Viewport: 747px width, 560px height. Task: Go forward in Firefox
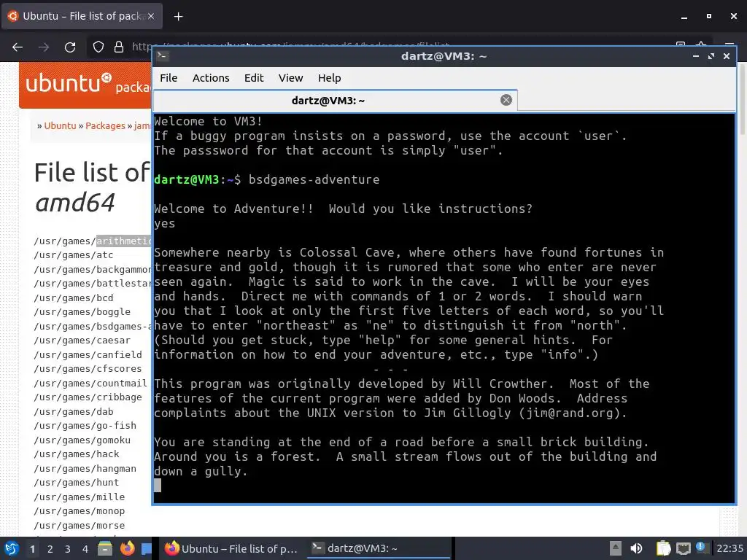44,47
